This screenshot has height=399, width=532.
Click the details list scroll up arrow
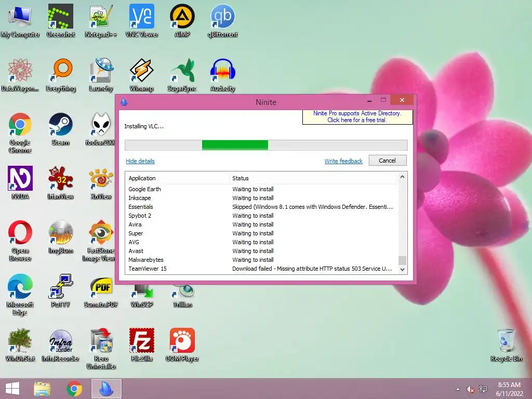click(x=402, y=177)
